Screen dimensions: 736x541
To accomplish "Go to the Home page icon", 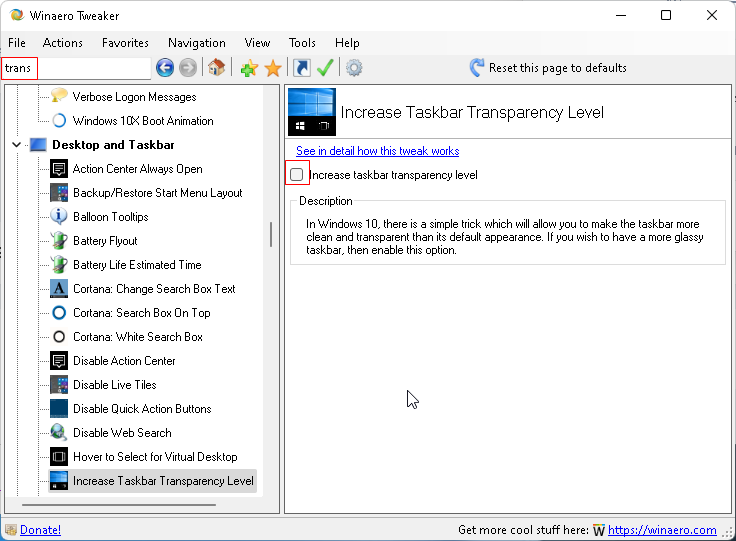I will pos(216,68).
